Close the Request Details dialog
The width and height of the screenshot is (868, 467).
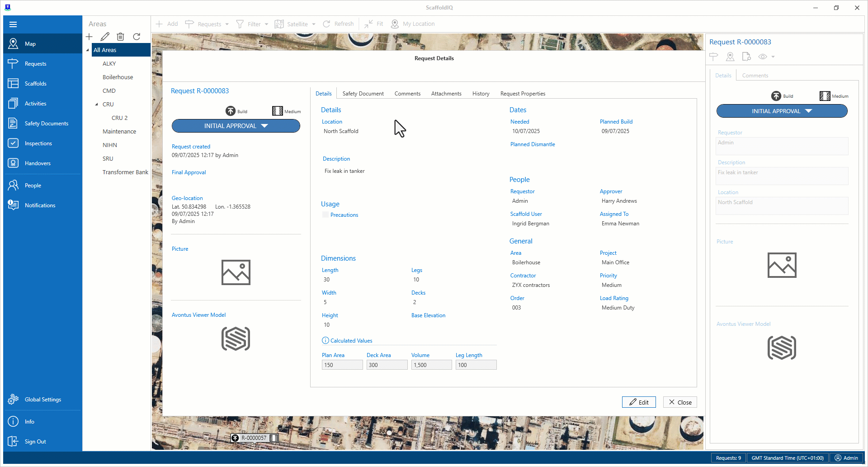679,402
